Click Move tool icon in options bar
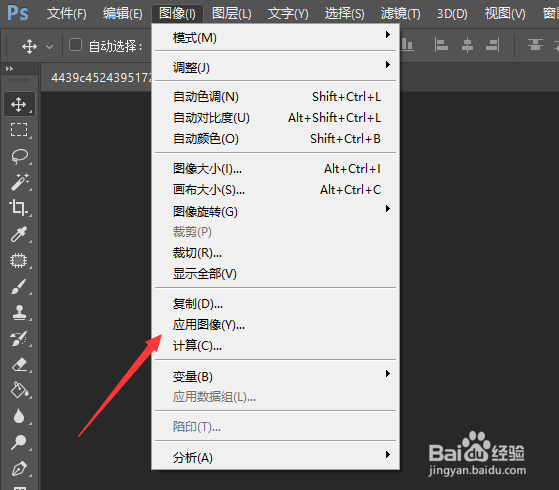 click(x=29, y=46)
